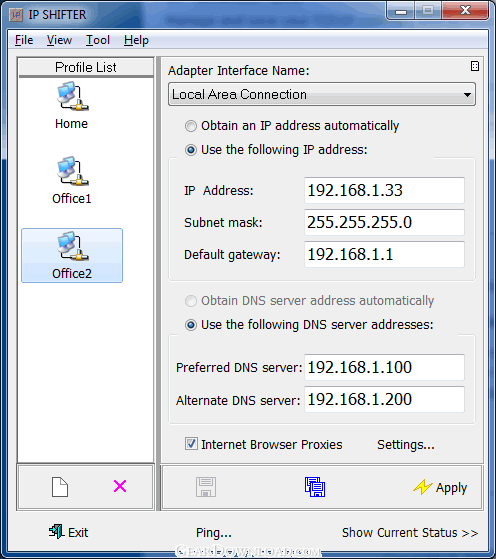Click the small square icon beside adapter name
496x559 pixels.
(475, 66)
